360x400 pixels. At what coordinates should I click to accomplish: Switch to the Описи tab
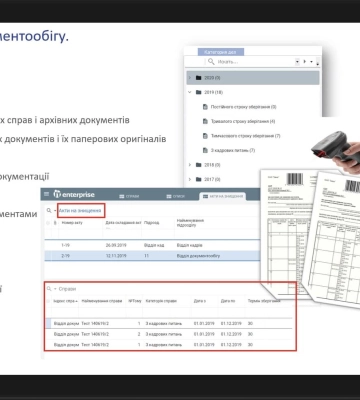point(176,196)
